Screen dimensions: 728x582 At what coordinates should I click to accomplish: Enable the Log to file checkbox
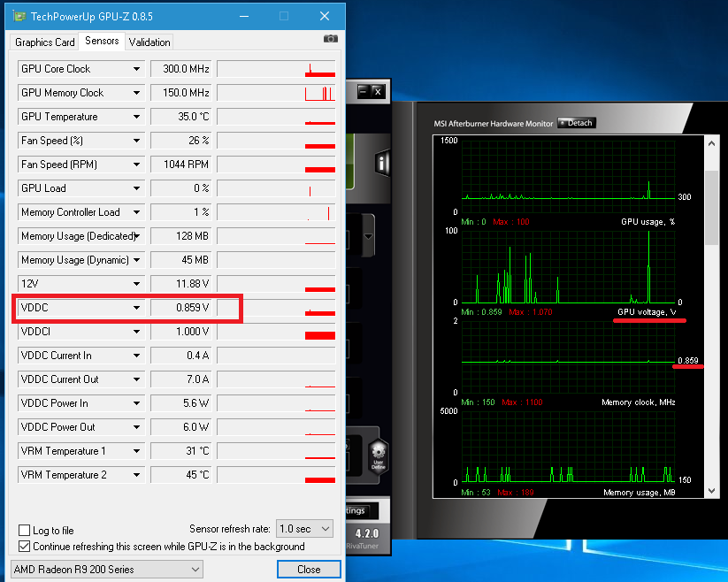click(24, 530)
